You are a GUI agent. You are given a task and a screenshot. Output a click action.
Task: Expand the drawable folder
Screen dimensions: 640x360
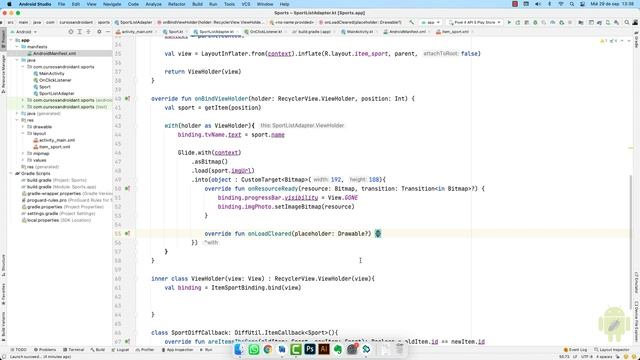click(23, 127)
